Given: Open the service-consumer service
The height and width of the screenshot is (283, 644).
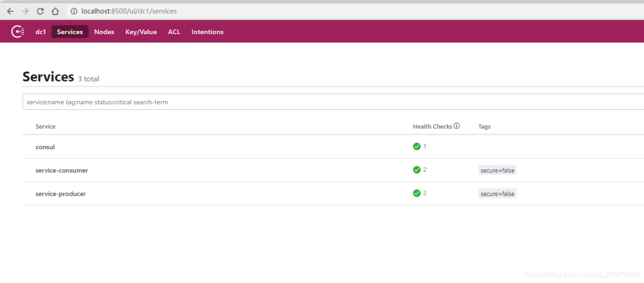Looking at the screenshot, I should (62, 170).
